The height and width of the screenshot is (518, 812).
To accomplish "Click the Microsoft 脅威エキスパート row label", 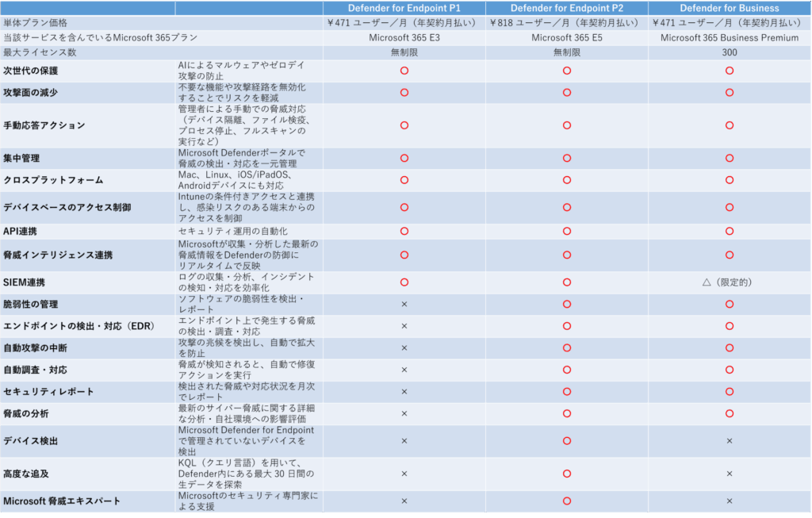I will [x=62, y=501].
